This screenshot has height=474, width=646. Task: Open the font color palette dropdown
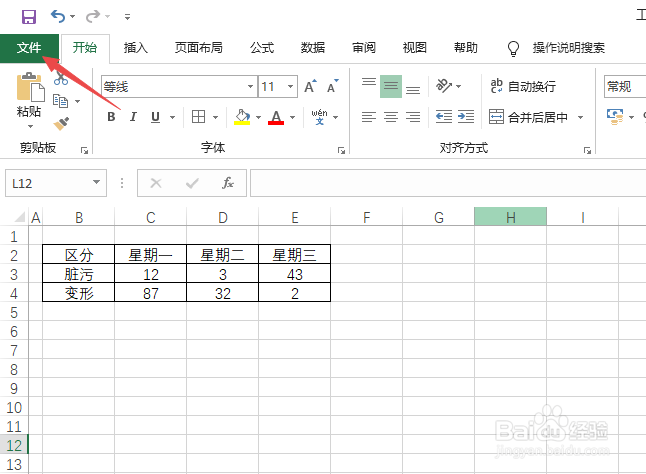pyautogui.click(x=293, y=118)
